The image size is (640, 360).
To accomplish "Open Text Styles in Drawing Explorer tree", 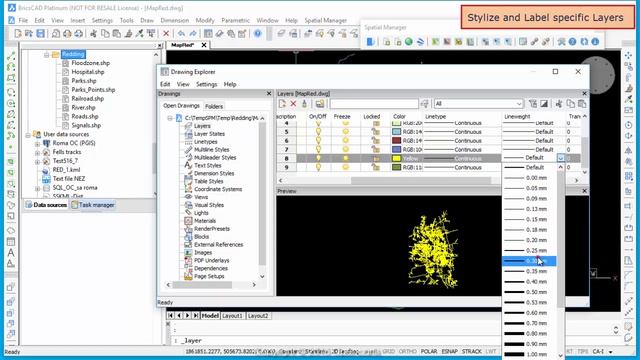I will pyautogui.click(x=207, y=166).
